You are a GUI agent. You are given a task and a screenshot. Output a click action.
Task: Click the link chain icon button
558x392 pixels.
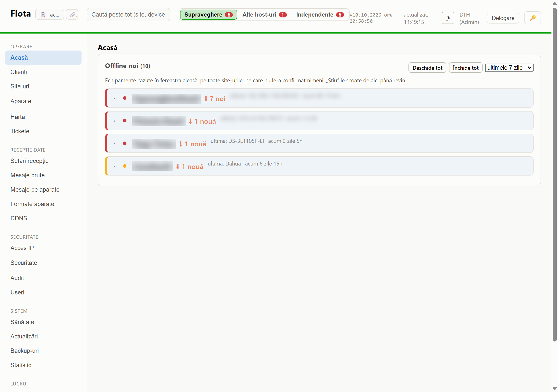(x=72, y=15)
